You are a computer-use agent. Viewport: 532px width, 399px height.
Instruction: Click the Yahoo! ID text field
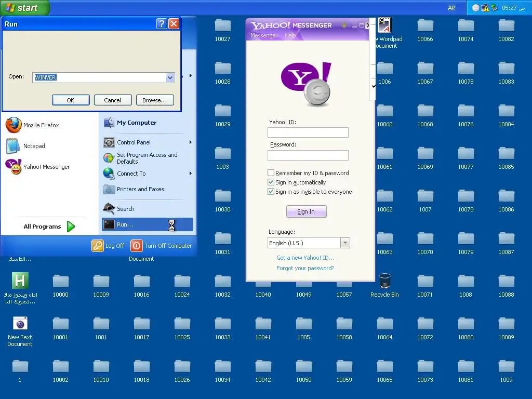(x=308, y=132)
